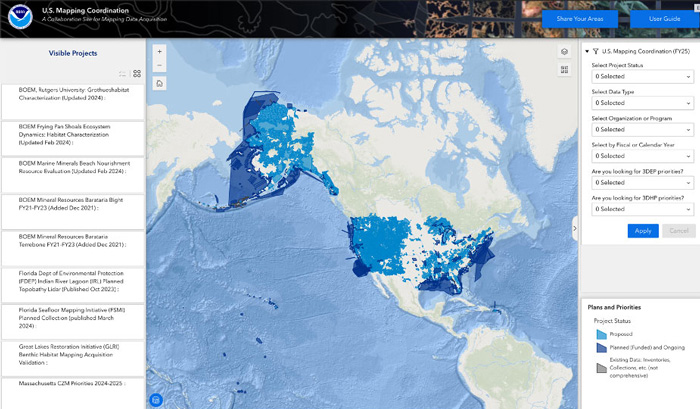Click the Gulf of Mexico planned area polygon
The image size is (700, 409).
pos(440,286)
